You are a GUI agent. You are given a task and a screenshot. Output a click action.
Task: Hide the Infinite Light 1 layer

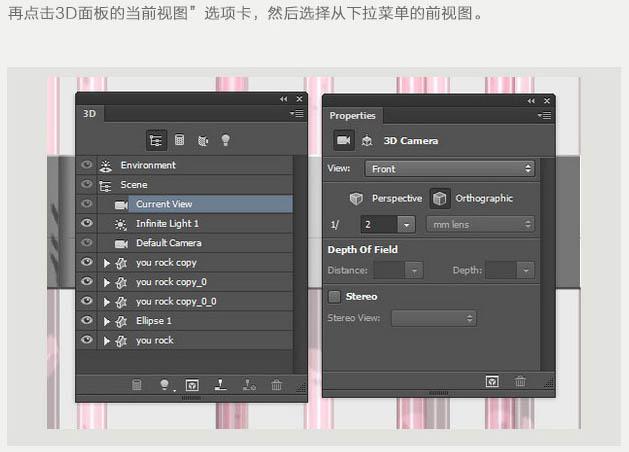[87, 223]
